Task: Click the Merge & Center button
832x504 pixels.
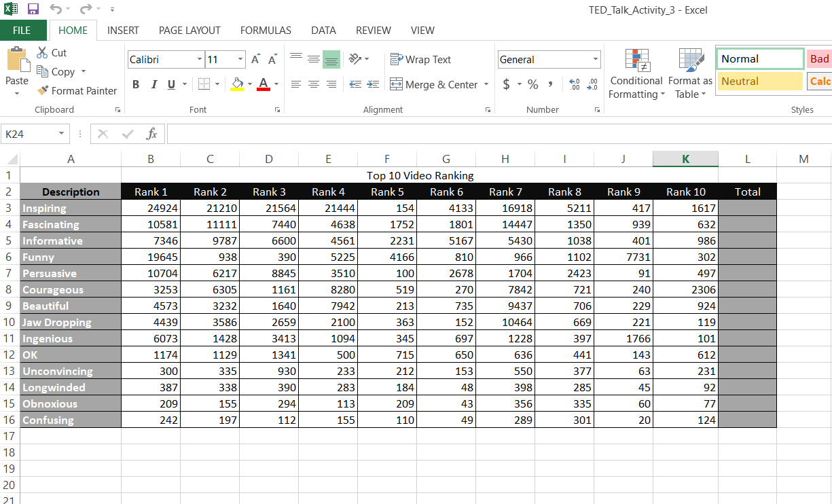Action: (434, 85)
